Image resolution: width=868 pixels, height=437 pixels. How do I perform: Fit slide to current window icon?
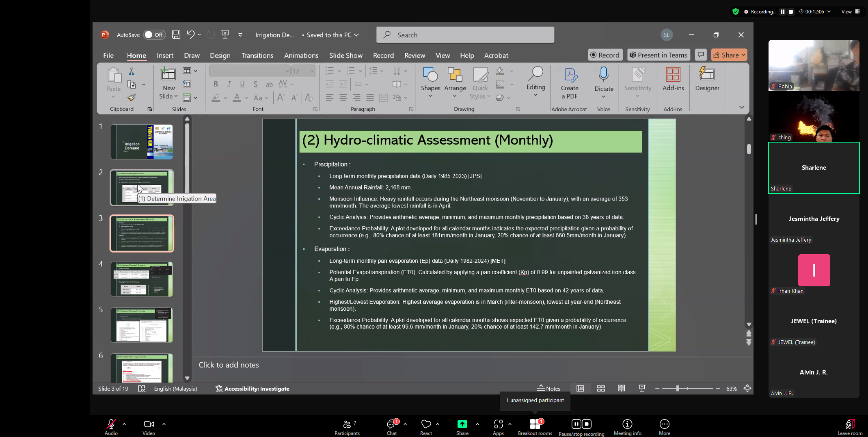[x=747, y=389]
